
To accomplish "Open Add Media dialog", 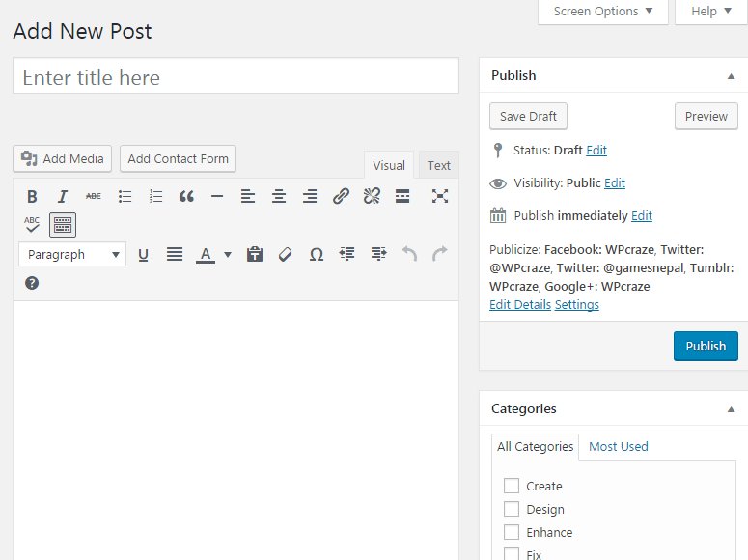I will [62, 158].
